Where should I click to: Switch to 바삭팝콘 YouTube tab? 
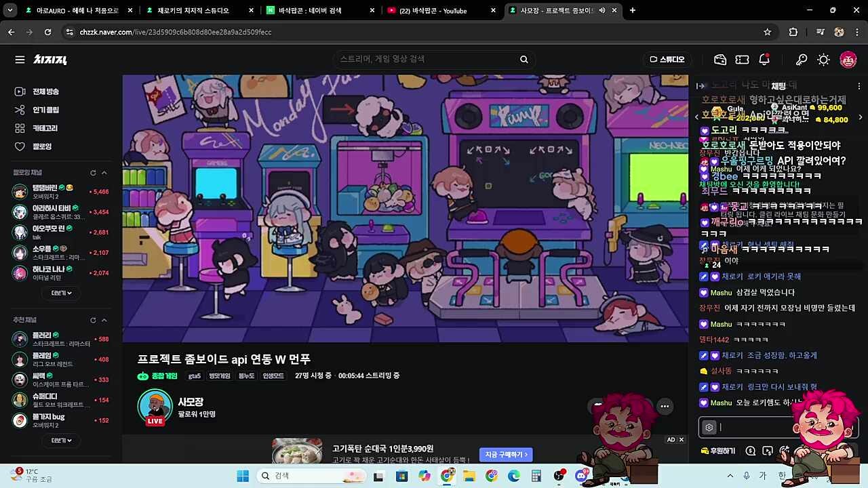click(442, 10)
